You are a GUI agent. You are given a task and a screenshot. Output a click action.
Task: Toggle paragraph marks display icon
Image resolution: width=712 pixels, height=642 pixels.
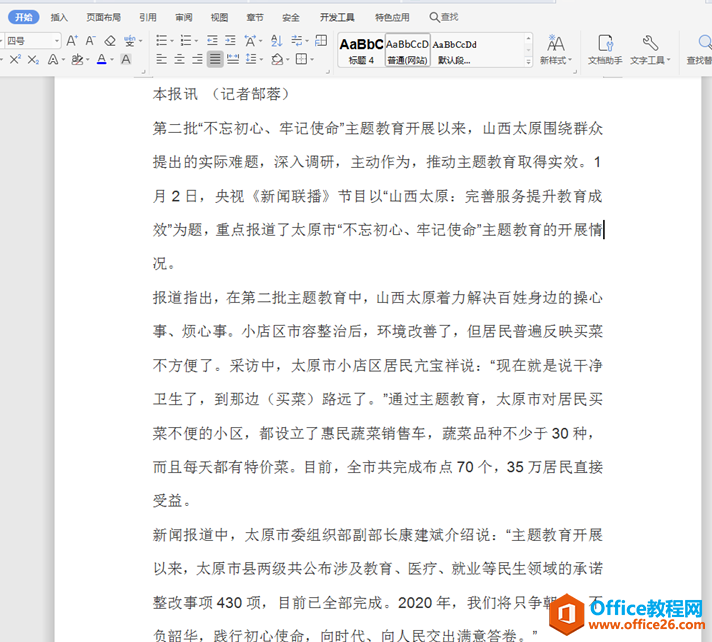297,41
